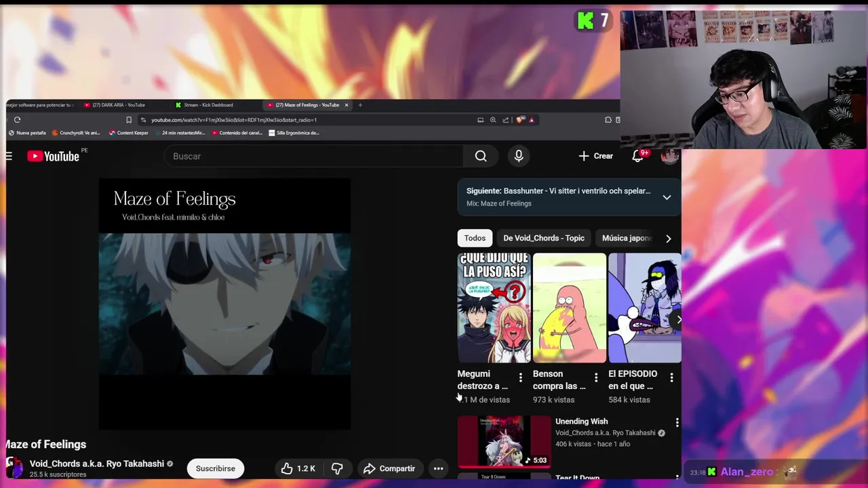
Task: Open the YouTube hamburger guide menu
Action: click(x=9, y=156)
